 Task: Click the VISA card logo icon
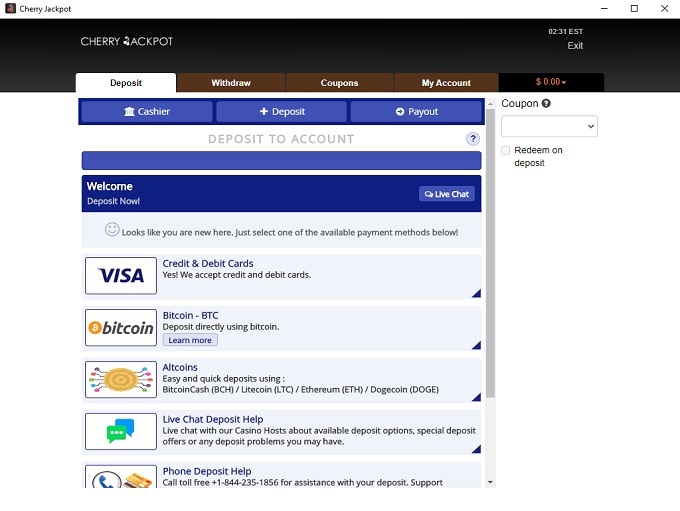point(121,276)
